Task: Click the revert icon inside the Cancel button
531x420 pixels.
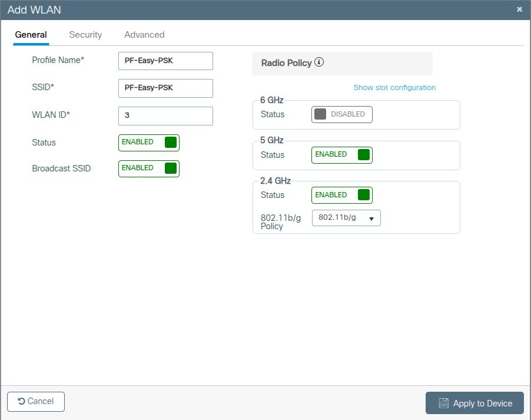Action: tap(22, 401)
